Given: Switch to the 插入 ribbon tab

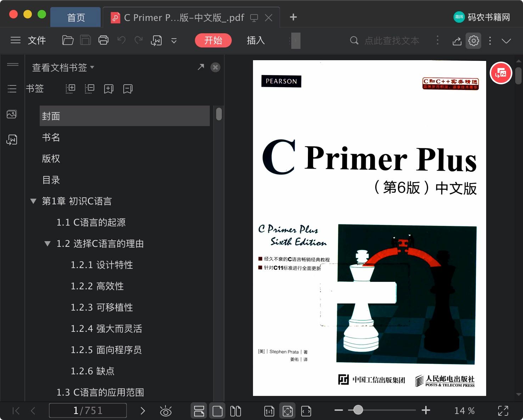Looking at the screenshot, I should [255, 40].
